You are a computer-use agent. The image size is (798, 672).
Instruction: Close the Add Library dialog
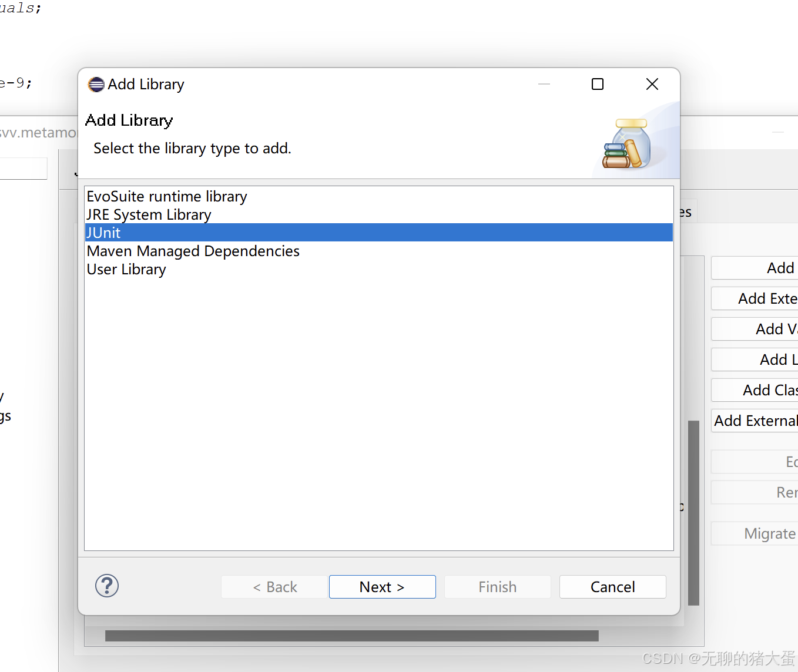[x=652, y=84]
